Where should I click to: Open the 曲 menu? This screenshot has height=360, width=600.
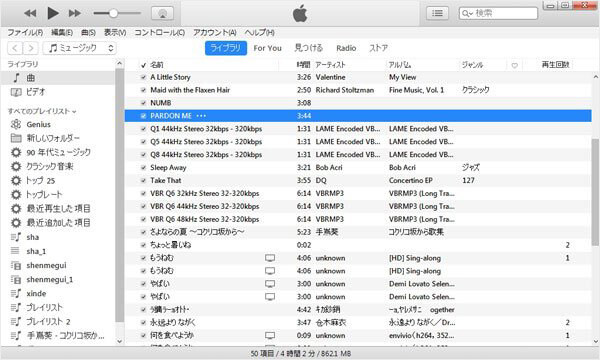(88, 33)
